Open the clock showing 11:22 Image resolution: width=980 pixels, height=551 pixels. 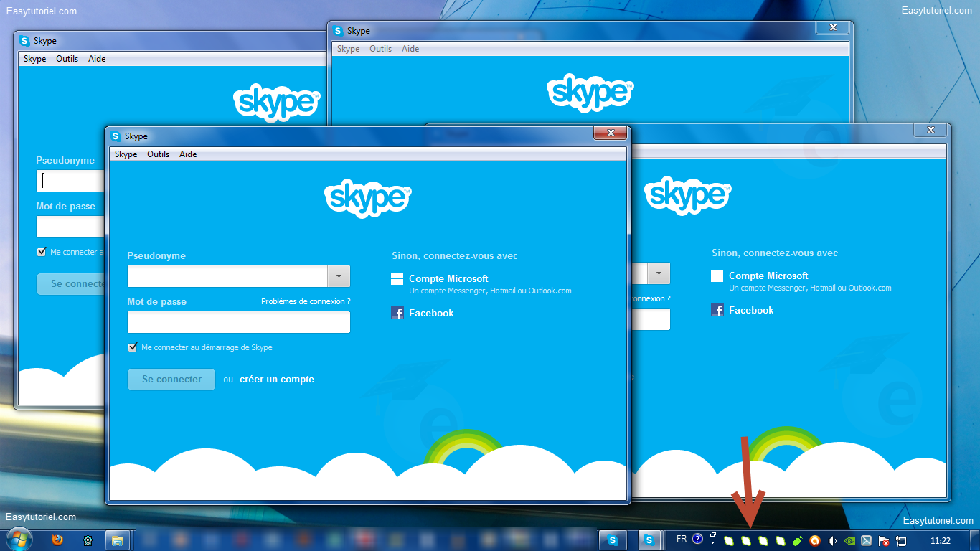(x=941, y=540)
